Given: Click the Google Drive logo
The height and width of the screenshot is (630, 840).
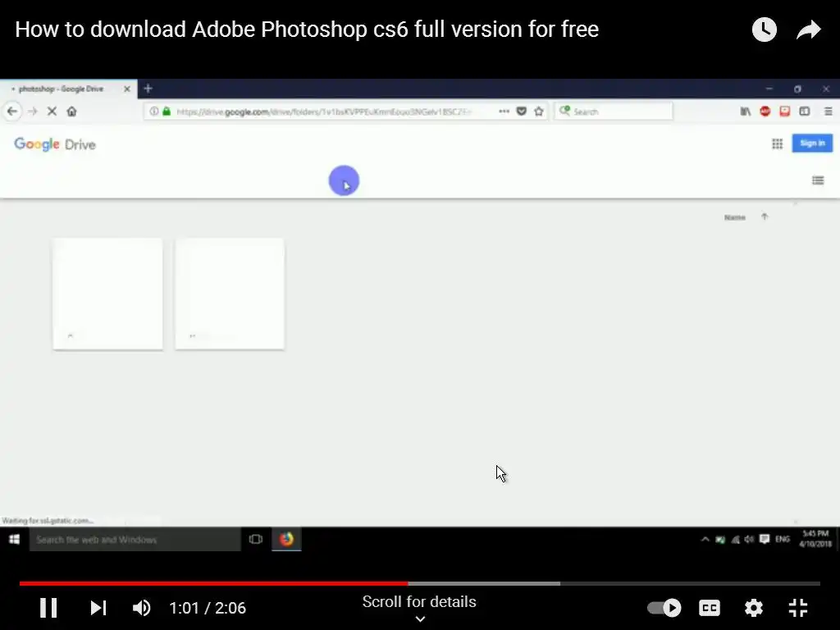Looking at the screenshot, I should tap(55, 144).
